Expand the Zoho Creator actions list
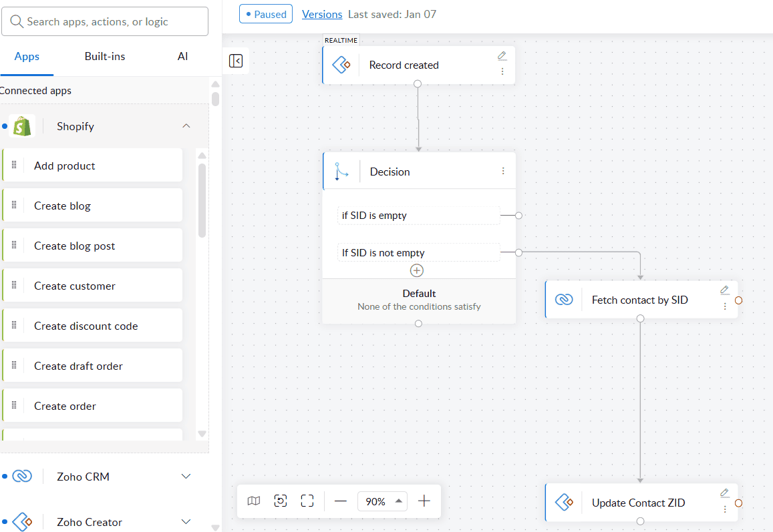 pyautogui.click(x=186, y=522)
